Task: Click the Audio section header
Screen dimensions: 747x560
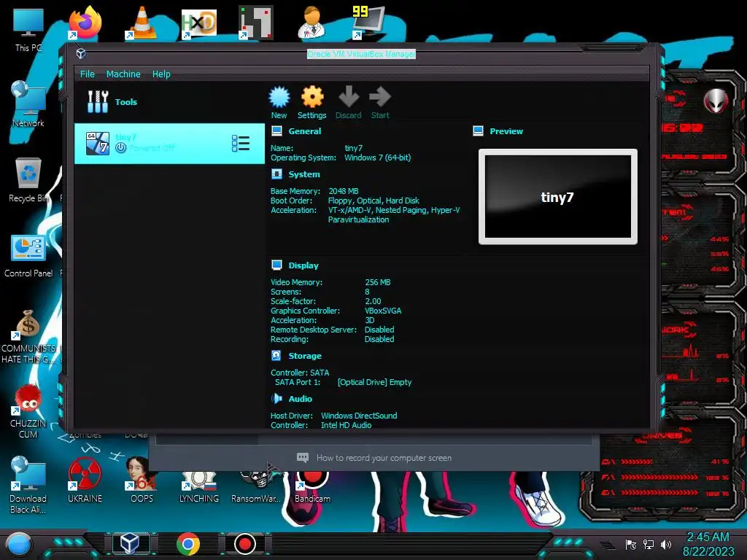Action: pos(300,399)
